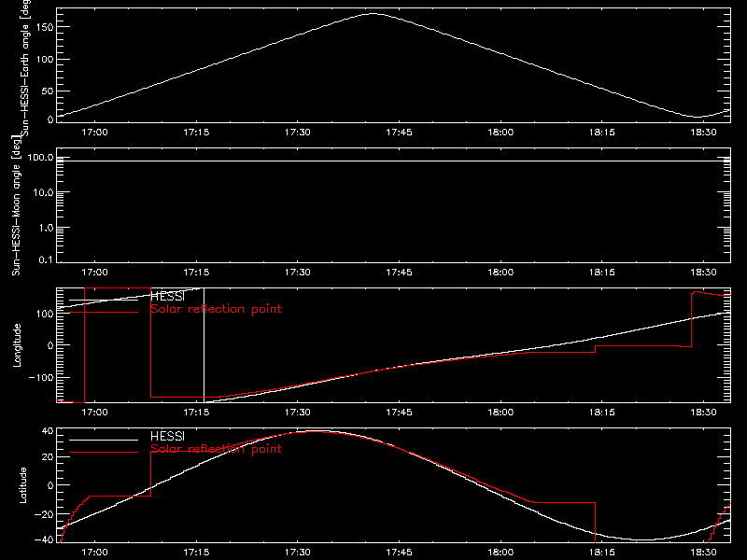Viewport: 747px width, 560px height.
Task: Click 17:00 label under Latitude plot
Action: click(x=95, y=553)
